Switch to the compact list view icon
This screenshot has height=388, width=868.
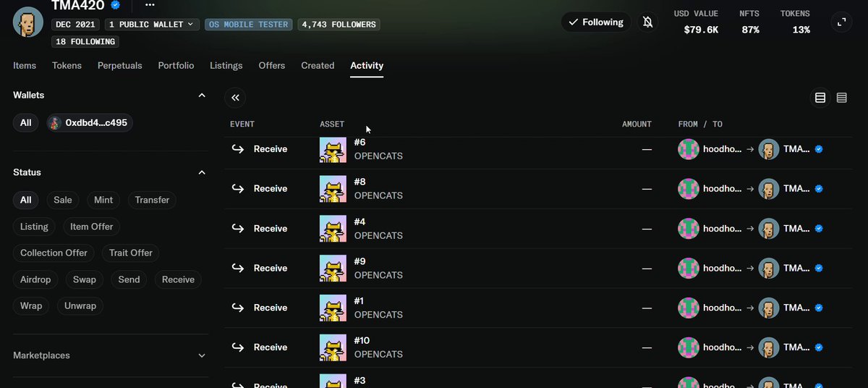coord(841,98)
